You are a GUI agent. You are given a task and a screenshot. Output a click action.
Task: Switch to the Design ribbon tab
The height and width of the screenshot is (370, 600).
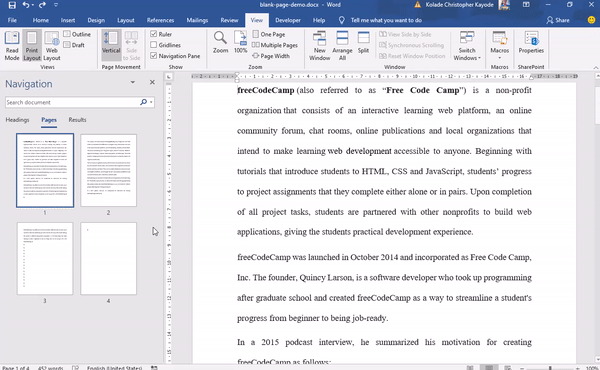pyautogui.click(x=96, y=20)
